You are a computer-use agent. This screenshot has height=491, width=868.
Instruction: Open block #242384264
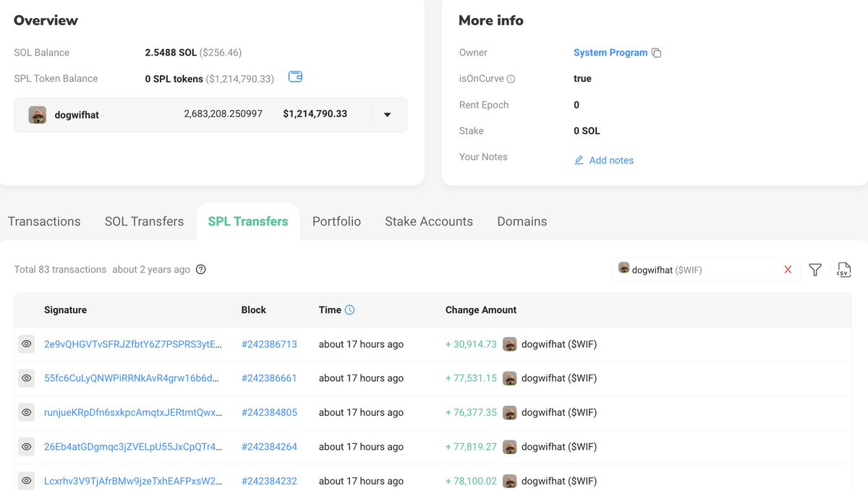click(269, 447)
